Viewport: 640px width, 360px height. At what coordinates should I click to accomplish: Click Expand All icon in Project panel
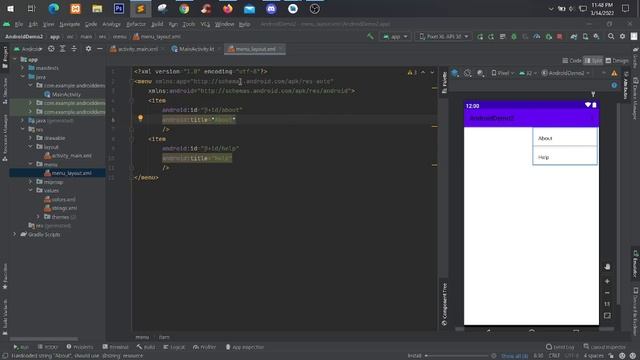[x=62, y=49]
